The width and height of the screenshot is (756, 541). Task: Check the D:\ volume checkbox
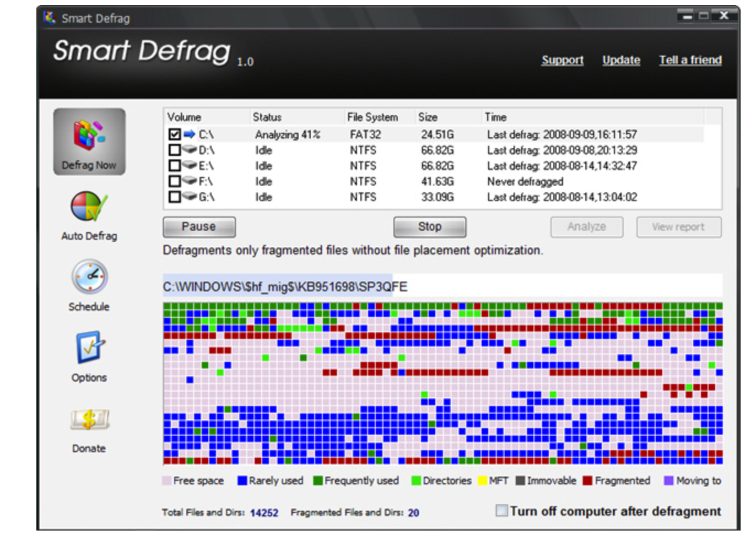(x=175, y=150)
